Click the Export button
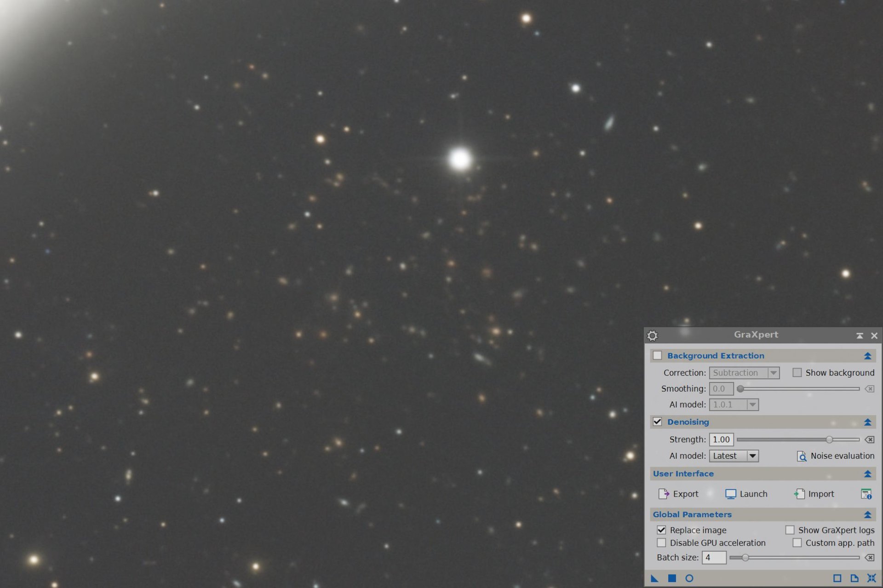The height and width of the screenshot is (588, 883). tap(678, 494)
